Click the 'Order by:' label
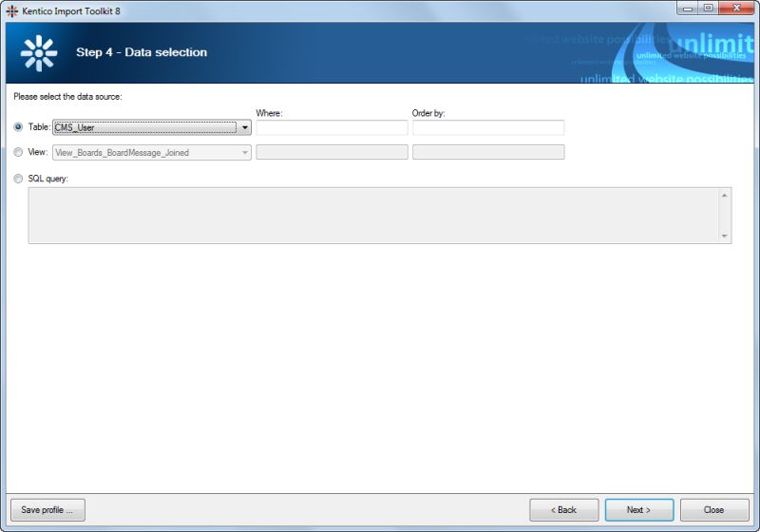Viewport: 760px width, 532px height. [x=428, y=113]
